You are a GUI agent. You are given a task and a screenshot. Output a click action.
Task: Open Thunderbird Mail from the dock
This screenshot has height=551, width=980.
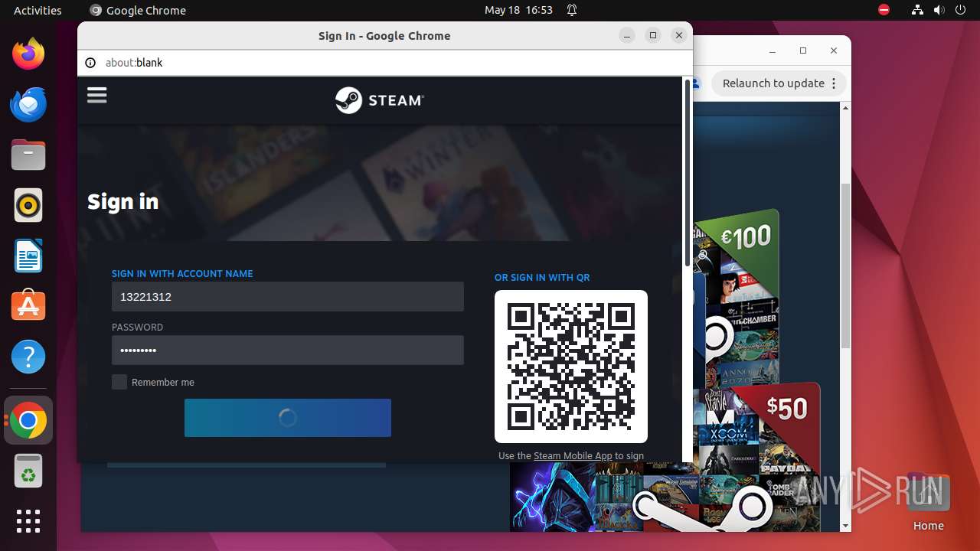(28, 104)
